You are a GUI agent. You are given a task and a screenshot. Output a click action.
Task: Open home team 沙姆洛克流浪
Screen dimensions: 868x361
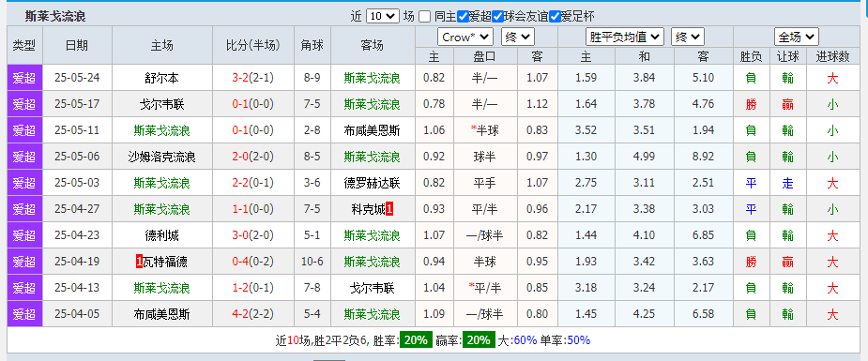tap(161, 157)
